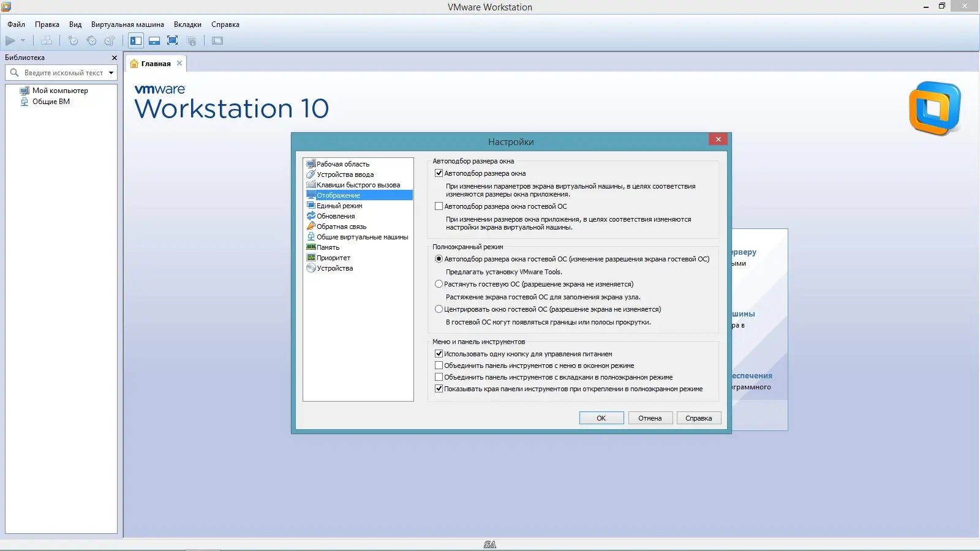Image resolution: width=980 pixels, height=551 pixels.
Task: Open the power button dropdown arrow
Action: 23,40
